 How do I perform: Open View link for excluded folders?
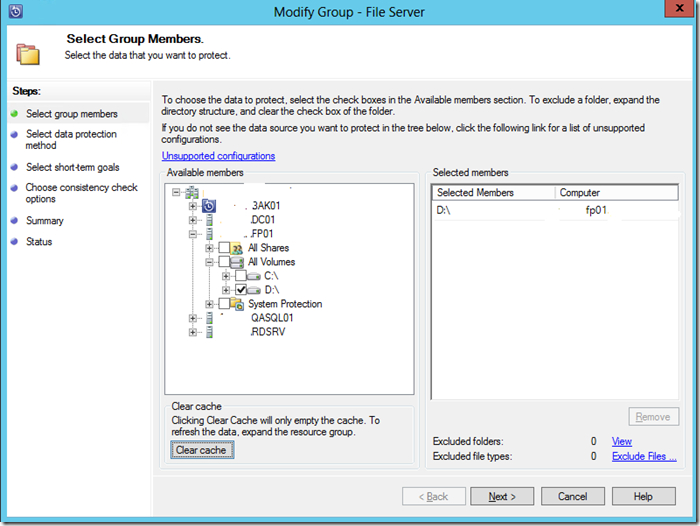pyautogui.click(x=621, y=442)
